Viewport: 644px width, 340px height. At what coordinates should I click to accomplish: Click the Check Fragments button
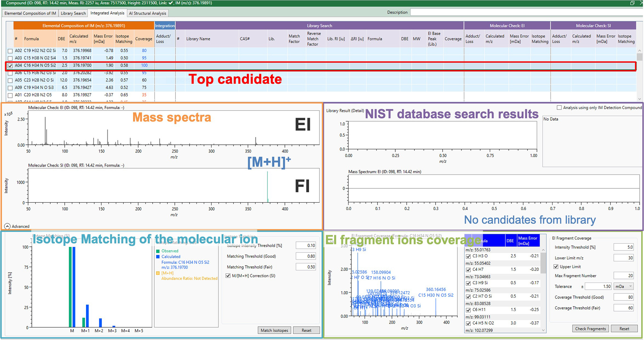(x=591, y=329)
